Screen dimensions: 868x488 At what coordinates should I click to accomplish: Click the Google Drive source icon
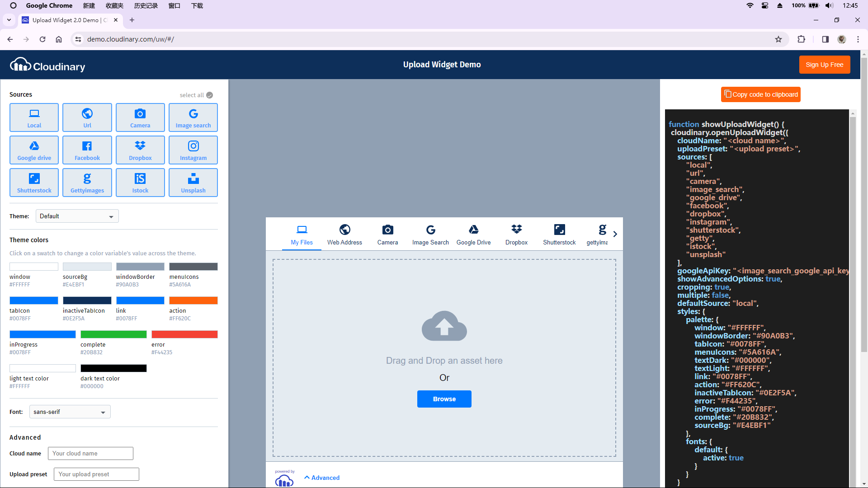click(x=34, y=150)
